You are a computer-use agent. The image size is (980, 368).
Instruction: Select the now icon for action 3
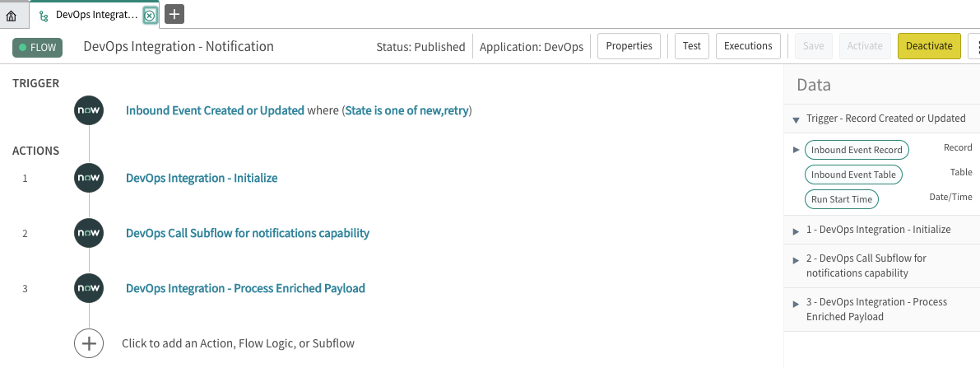click(90, 288)
